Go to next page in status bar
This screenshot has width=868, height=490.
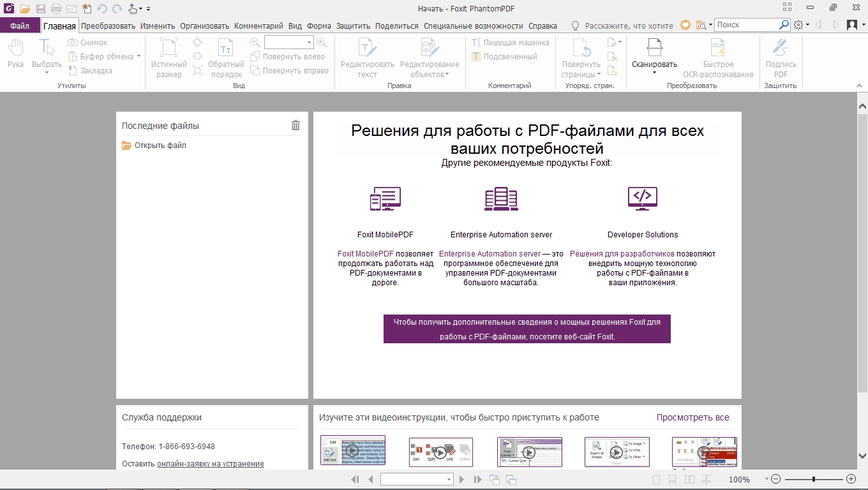coord(462,479)
